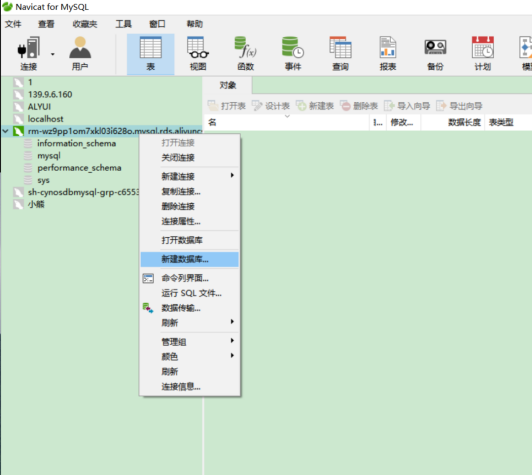Open the 收藏夹 menu
This screenshot has height=475, width=532.
(x=85, y=24)
